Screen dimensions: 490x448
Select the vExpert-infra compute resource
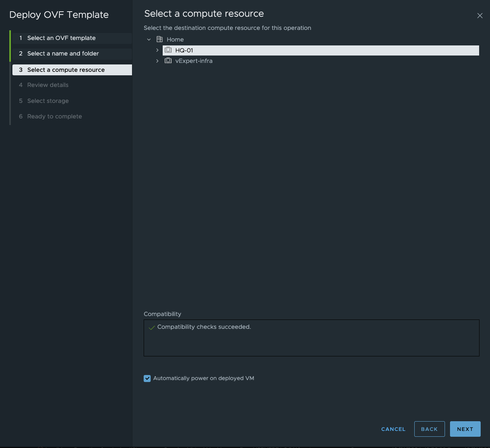[194, 61]
